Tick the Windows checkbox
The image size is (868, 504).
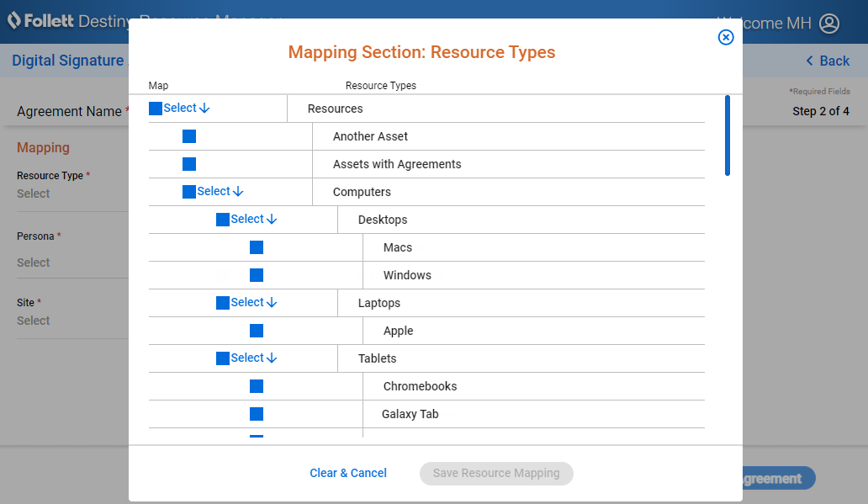click(x=257, y=275)
